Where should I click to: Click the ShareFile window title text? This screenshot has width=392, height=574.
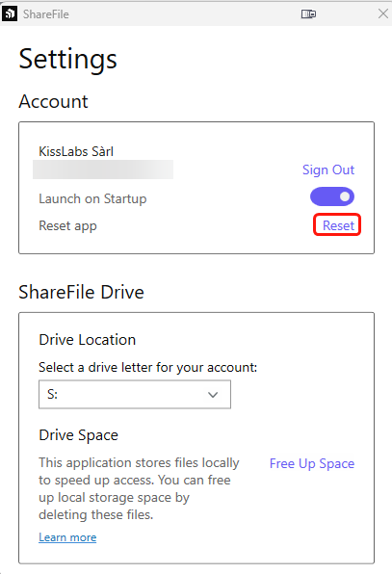click(x=46, y=14)
